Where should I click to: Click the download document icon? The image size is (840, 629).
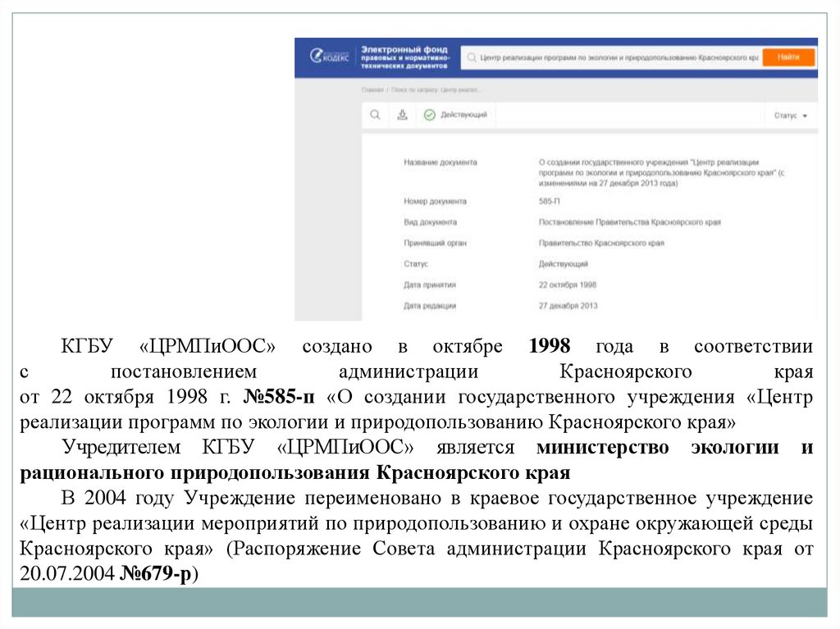[x=401, y=116]
